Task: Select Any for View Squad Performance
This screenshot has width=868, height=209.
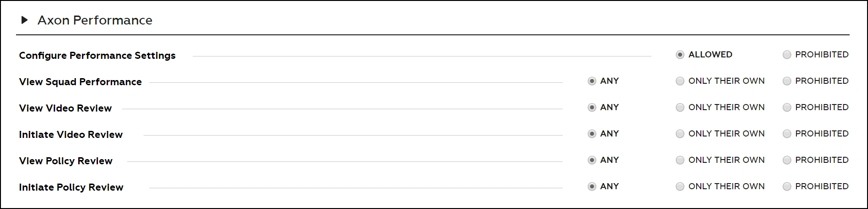Action: click(592, 81)
